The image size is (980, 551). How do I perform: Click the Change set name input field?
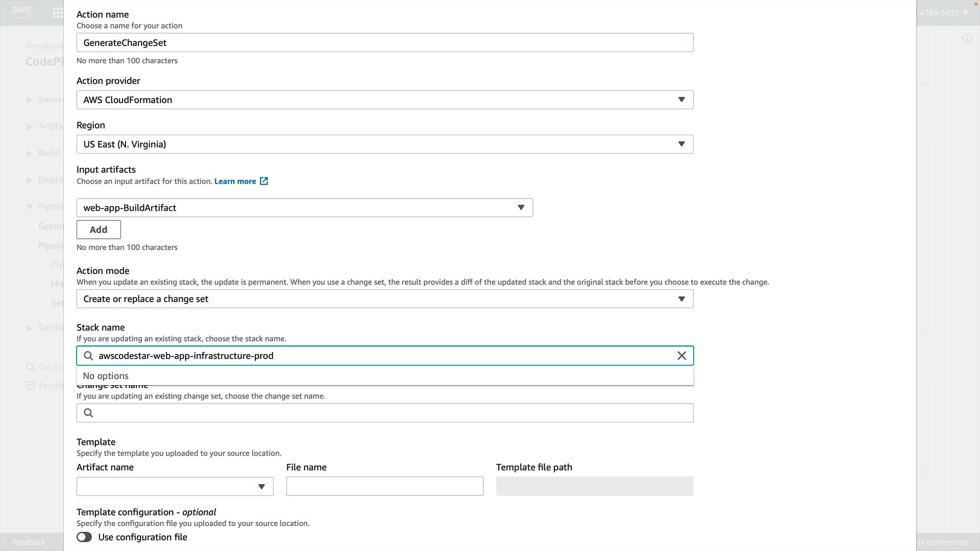[393, 413]
